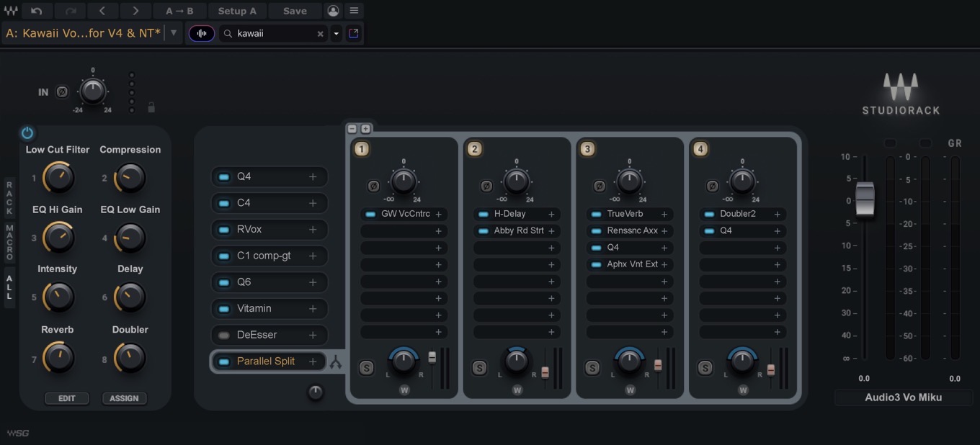The height and width of the screenshot is (445, 980).
Task: Solo parallel chain 1
Action: [366, 368]
